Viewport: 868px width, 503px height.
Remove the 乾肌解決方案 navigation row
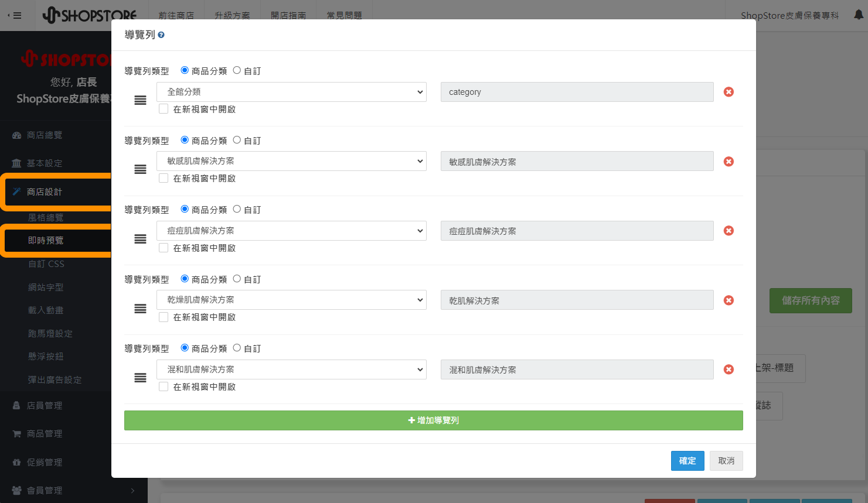tap(729, 300)
